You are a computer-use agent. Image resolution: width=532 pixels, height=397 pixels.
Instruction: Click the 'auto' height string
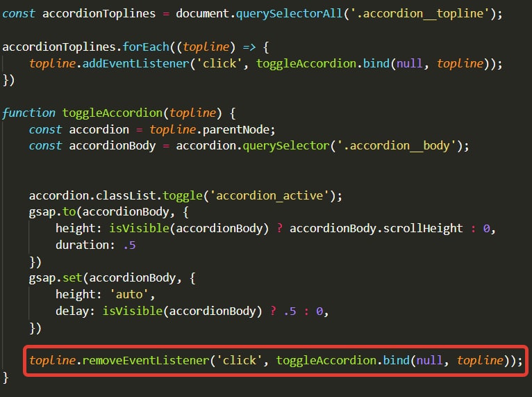click(129, 294)
